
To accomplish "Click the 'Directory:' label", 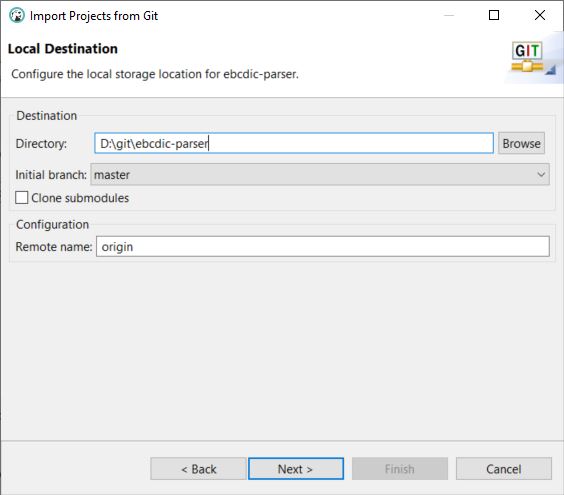I will coord(41,144).
